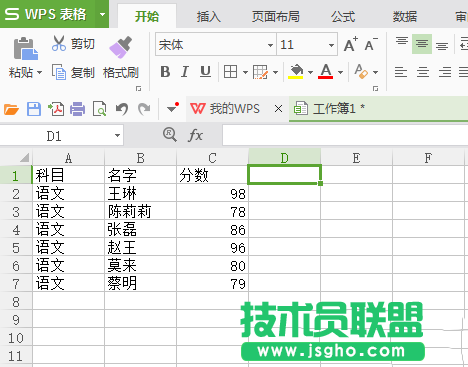Click the Select All corner triangle

coord(24,157)
